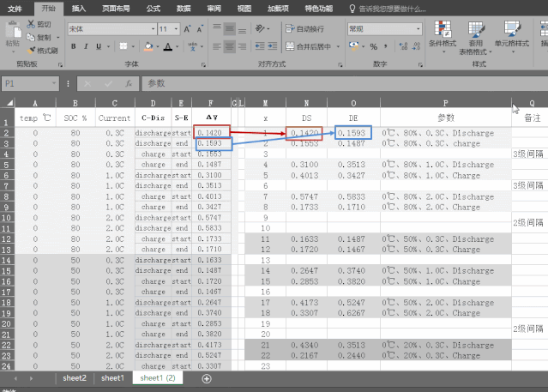Toggle Italic formatting

point(87,46)
